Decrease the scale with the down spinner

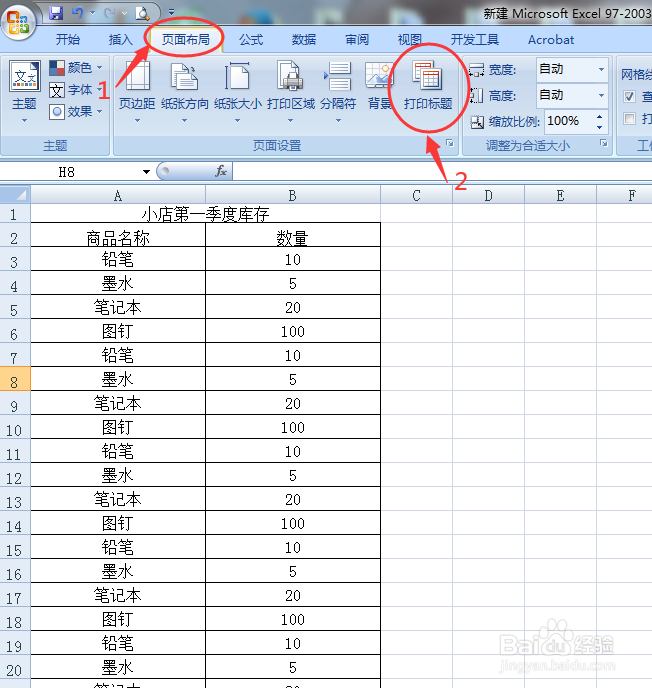599,127
